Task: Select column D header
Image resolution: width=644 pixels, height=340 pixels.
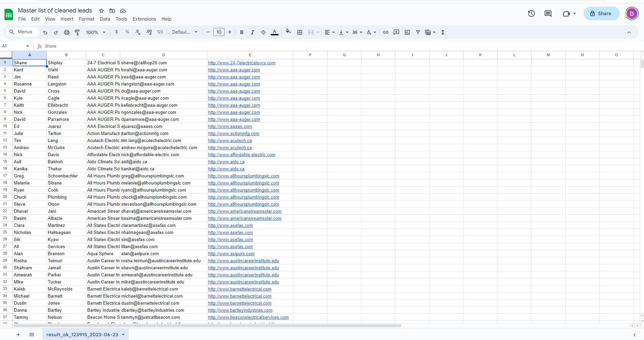Action: click(x=163, y=55)
